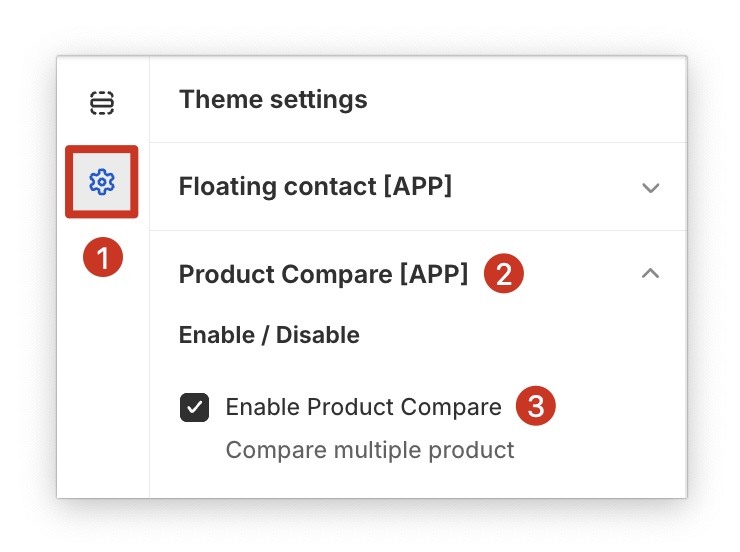This screenshot has height=552, width=740.
Task: Toggle via the Enable Product Compare label
Action: (x=363, y=408)
